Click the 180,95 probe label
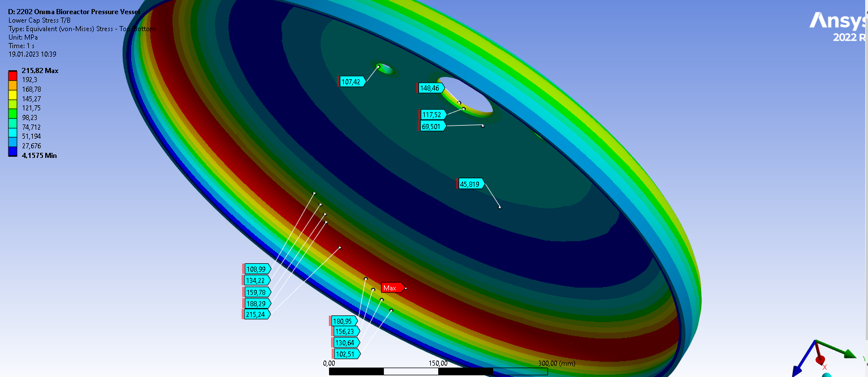The width and height of the screenshot is (868, 377). (344, 321)
